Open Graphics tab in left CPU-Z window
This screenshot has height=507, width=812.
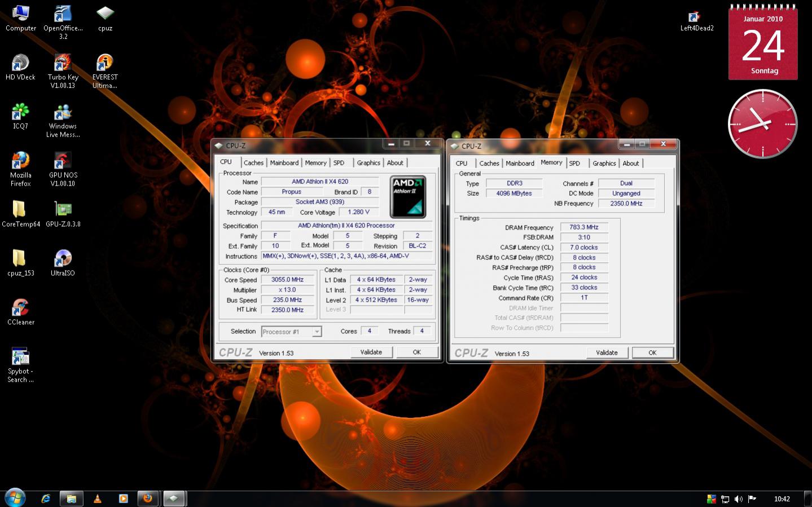pyautogui.click(x=368, y=163)
